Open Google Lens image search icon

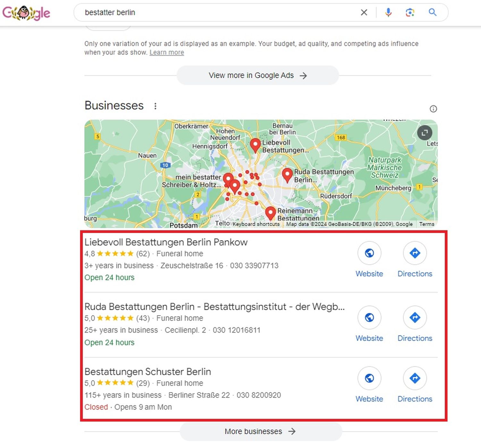[x=410, y=13]
